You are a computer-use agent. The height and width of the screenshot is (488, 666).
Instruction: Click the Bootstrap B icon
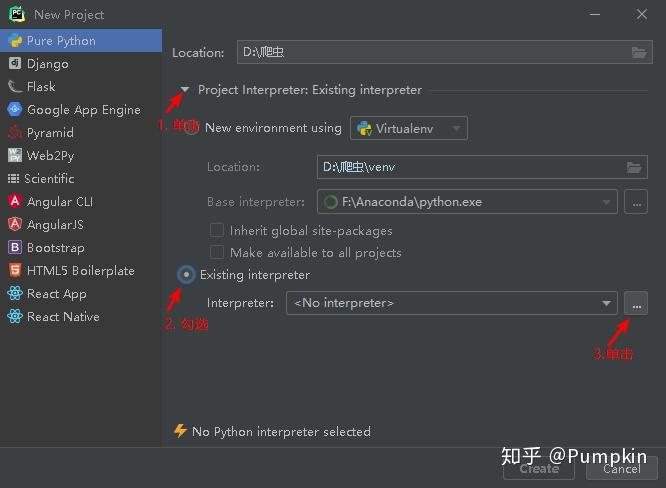click(x=15, y=247)
